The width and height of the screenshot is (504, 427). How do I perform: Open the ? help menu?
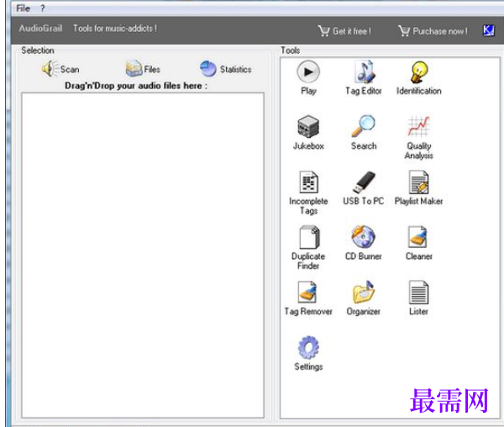pyautogui.click(x=43, y=8)
